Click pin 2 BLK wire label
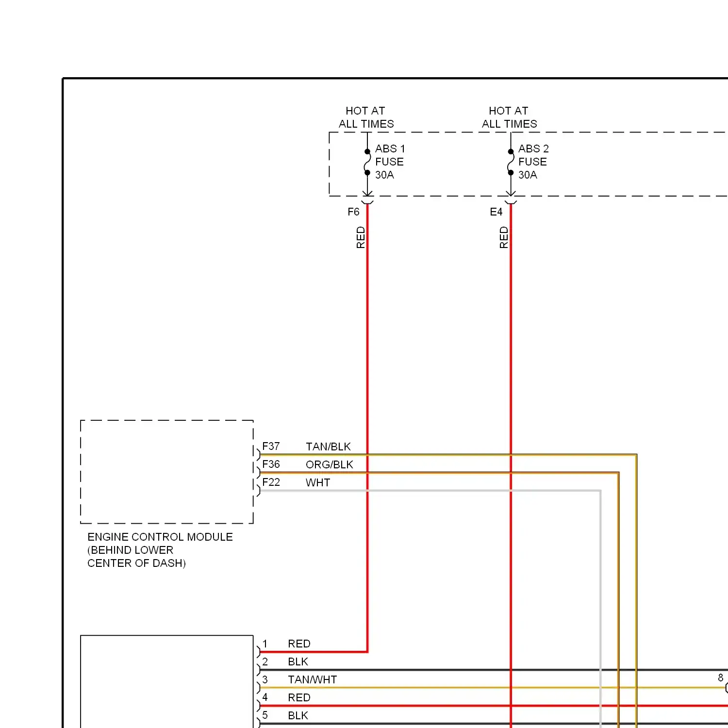 pos(298,662)
